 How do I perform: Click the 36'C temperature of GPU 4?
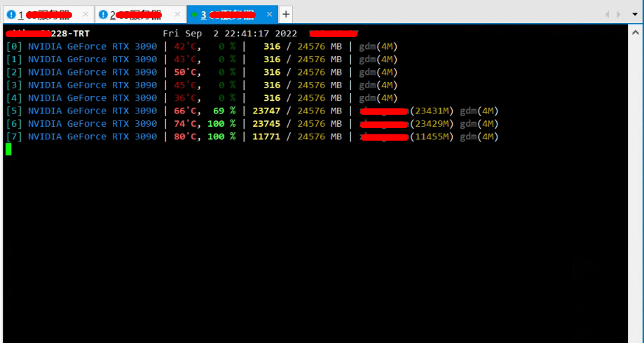185,98
